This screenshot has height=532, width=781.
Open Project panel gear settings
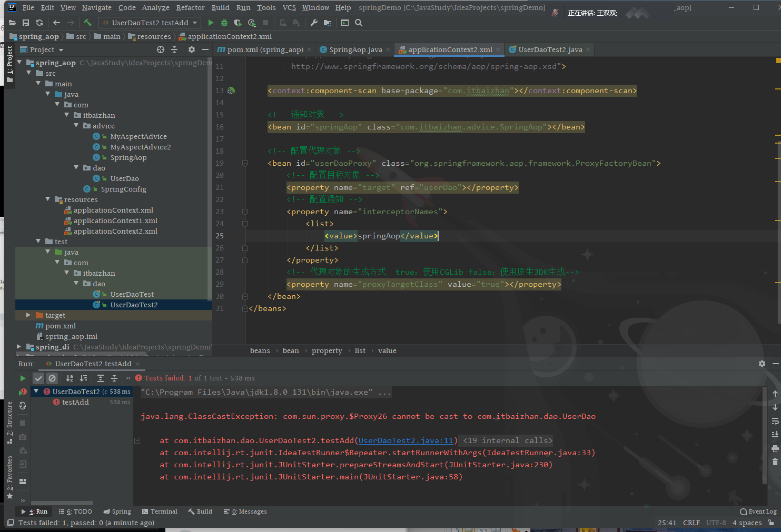(x=192, y=49)
